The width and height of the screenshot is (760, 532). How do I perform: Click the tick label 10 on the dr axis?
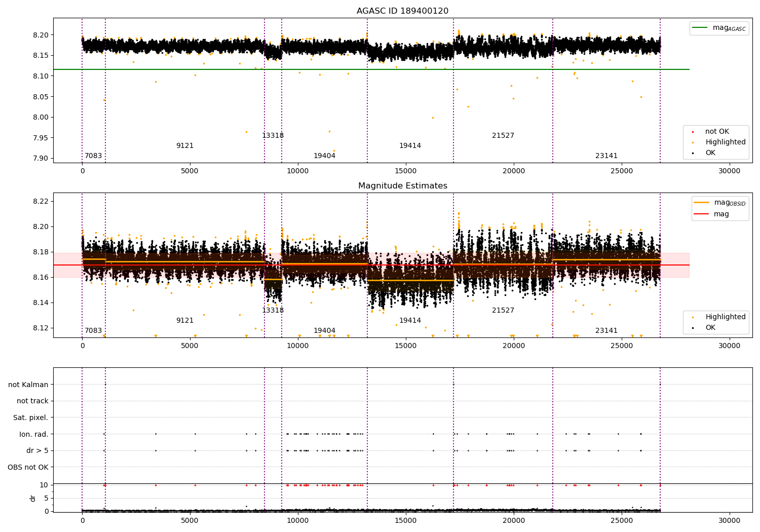(44, 485)
